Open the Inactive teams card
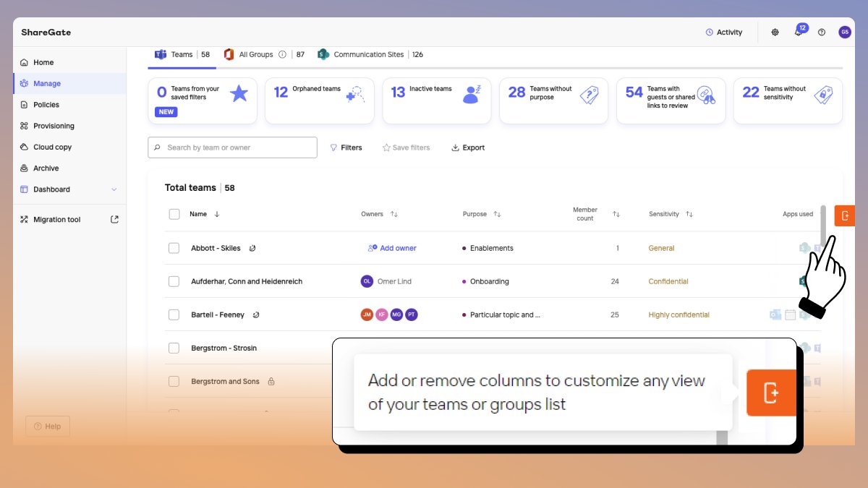This screenshot has width=868, height=488. click(437, 100)
